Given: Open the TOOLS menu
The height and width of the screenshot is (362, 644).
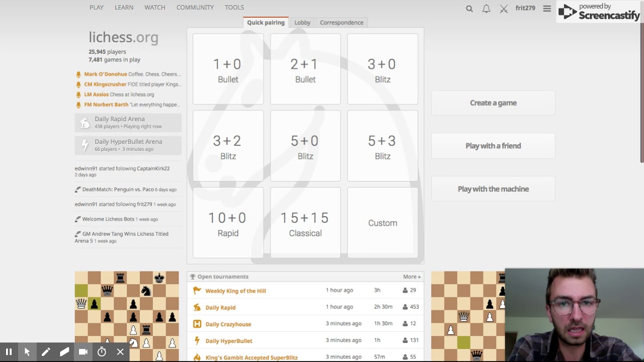Looking at the screenshot, I should coord(234,8).
